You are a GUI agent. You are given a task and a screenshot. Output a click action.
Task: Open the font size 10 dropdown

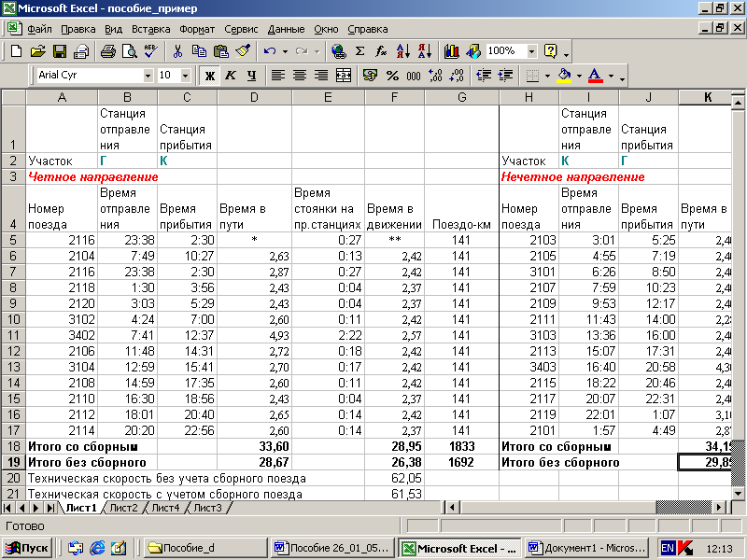pos(185,76)
